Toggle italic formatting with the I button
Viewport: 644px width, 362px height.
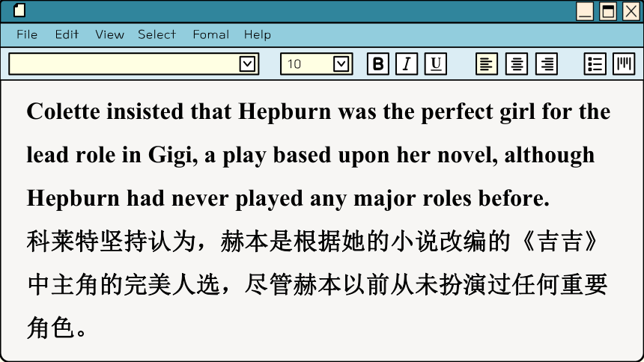(x=407, y=64)
